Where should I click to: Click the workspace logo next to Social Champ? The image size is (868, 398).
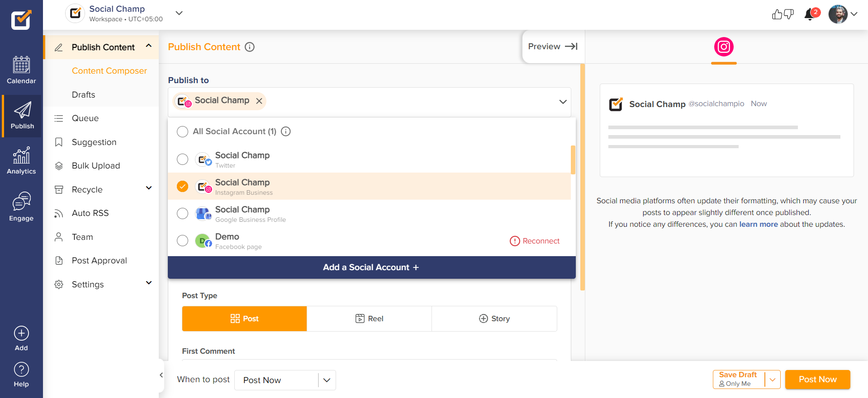75,13
